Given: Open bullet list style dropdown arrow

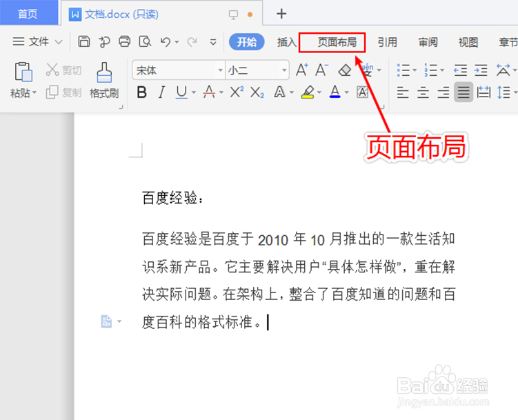Looking at the screenshot, I should pos(415,70).
